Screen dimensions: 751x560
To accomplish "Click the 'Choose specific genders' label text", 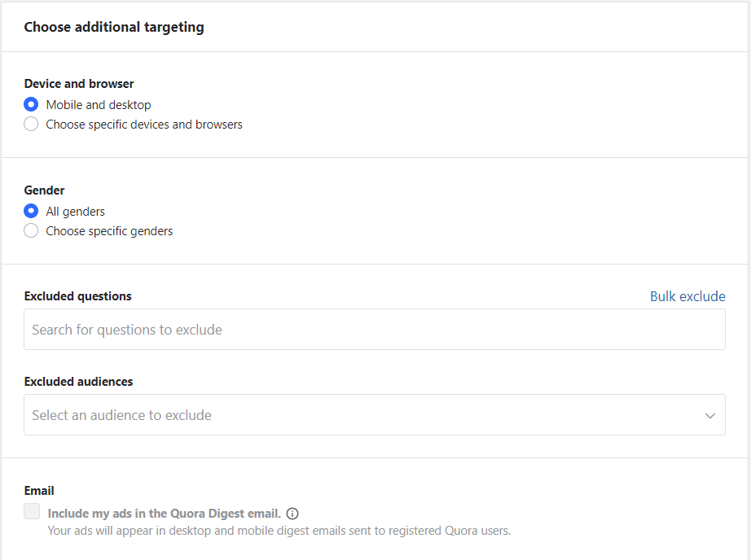I will pos(109,231).
